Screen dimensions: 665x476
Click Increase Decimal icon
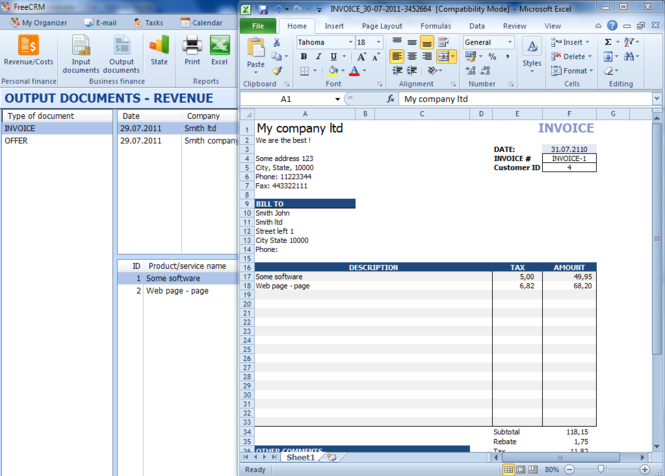(x=470, y=70)
